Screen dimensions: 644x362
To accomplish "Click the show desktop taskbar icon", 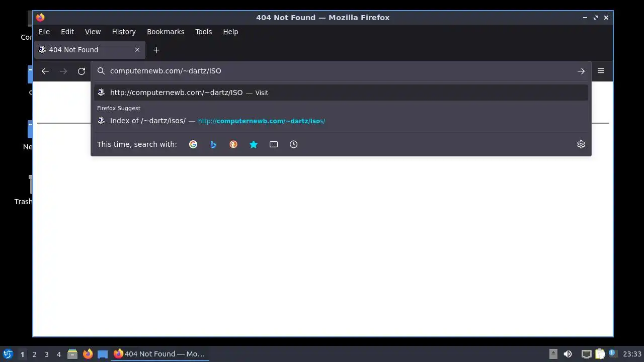I will click(x=103, y=354).
